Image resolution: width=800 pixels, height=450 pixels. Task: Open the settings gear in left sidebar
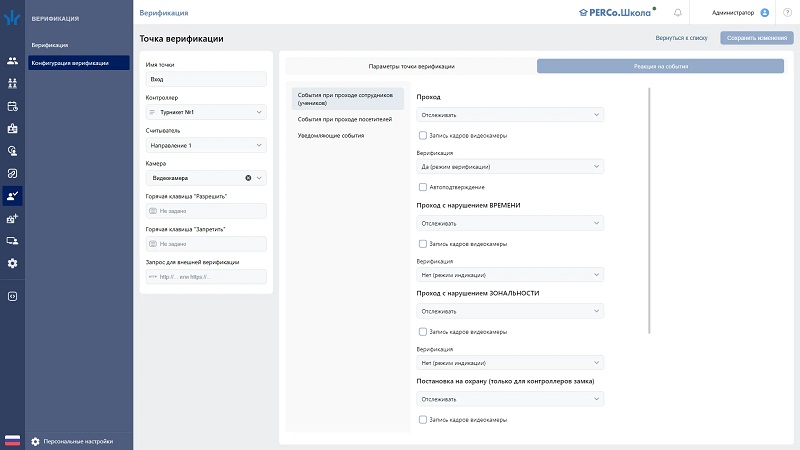click(x=13, y=263)
